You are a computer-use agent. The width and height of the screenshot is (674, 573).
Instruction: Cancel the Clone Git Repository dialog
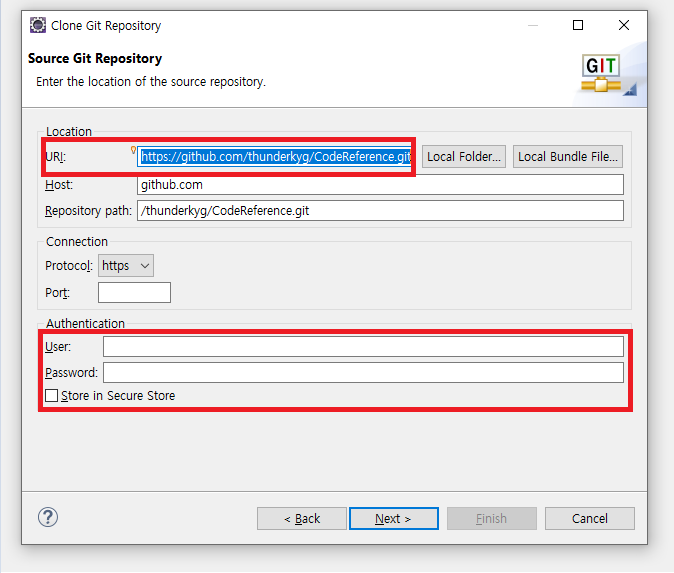click(590, 518)
